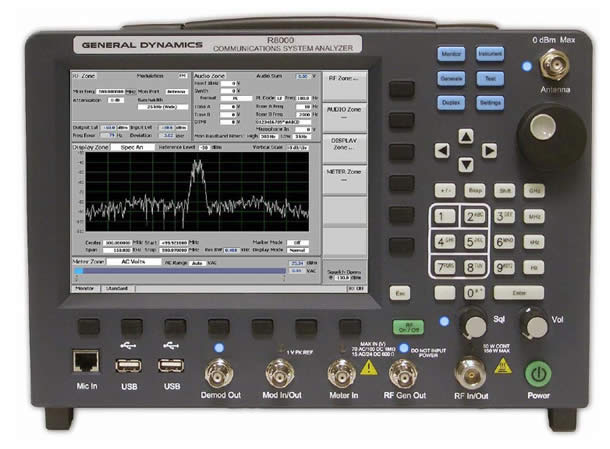
Task: Select the Mon Freq input field
Action: pyautogui.click(x=110, y=92)
